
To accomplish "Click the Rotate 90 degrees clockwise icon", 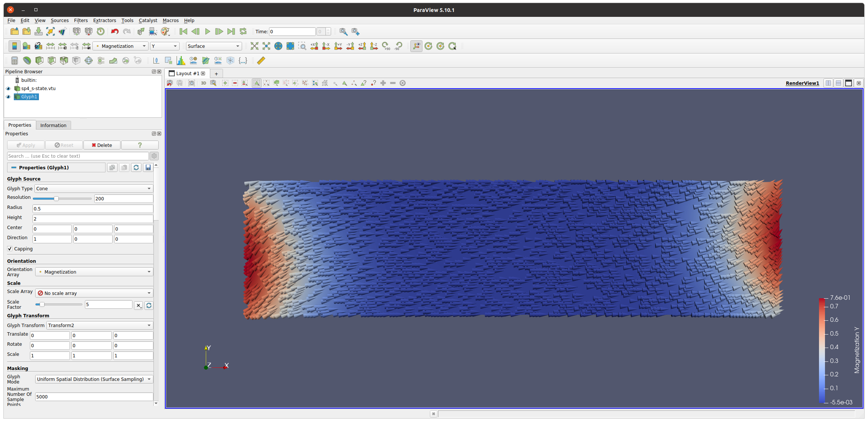I will (x=386, y=46).
